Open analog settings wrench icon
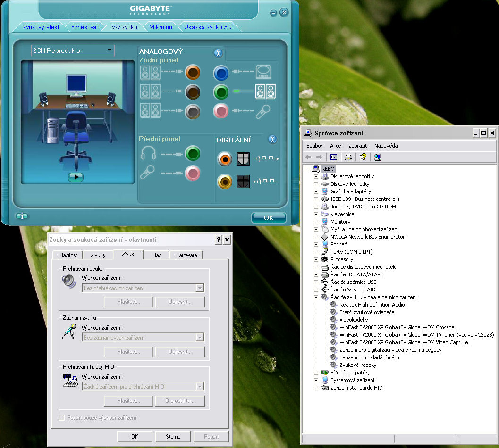 (218, 52)
